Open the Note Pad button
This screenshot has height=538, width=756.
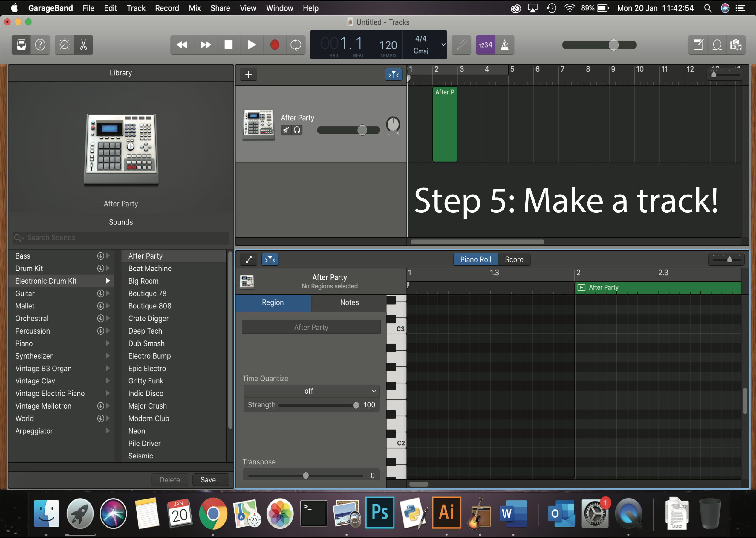click(698, 45)
